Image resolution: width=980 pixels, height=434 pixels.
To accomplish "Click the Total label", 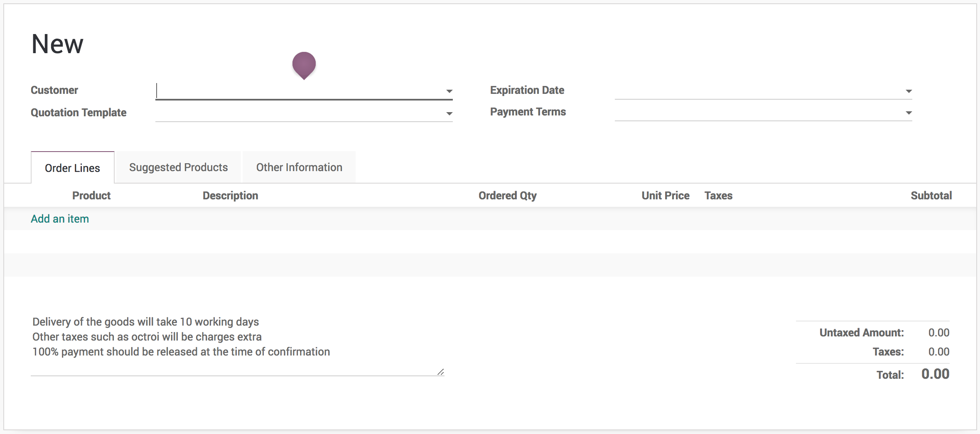I will 890,375.
